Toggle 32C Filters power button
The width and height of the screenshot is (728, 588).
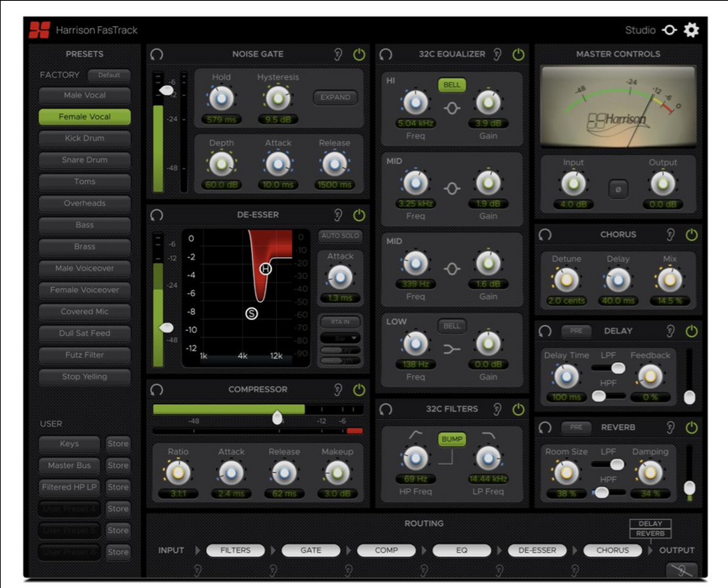[x=518, y=409]
